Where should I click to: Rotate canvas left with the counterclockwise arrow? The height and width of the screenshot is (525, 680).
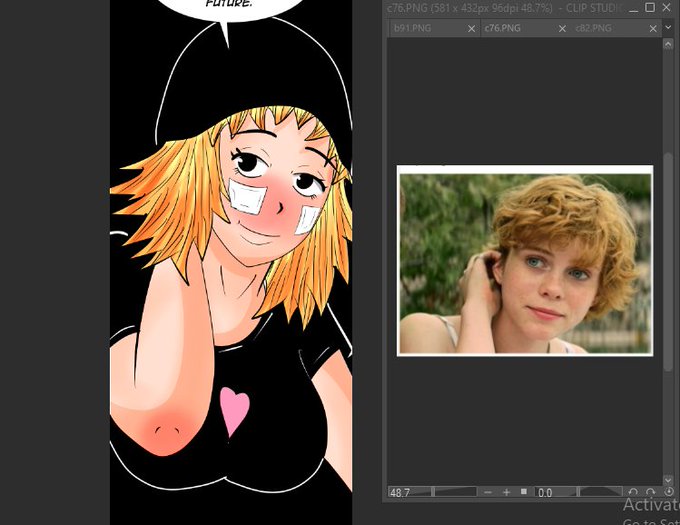(633, 492)
